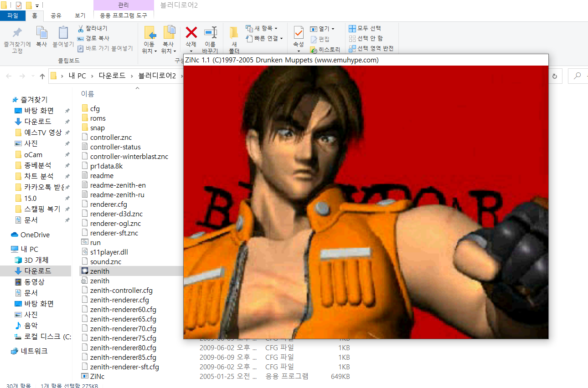Click 블러디로어2 in the address breadcrumb
This screenshot has height=388, width=588.
(x=157, y=76)
